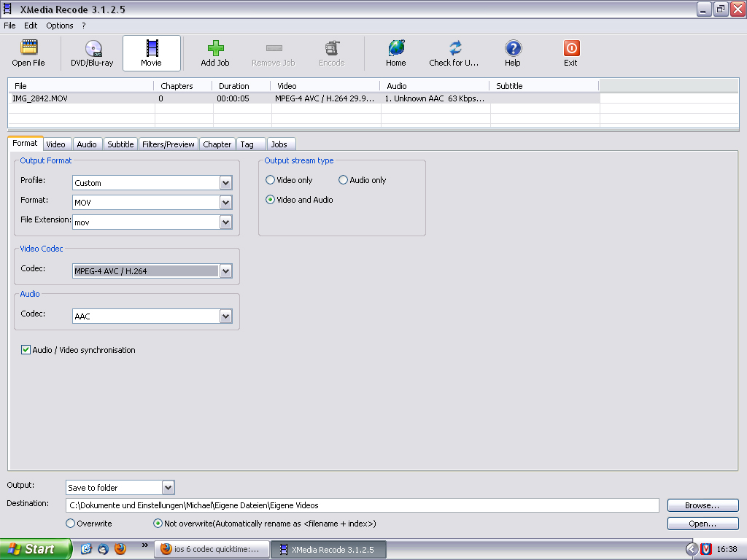The width and height of the screenshot is (747, 560).
Task: Click the show desktop quick launch icon
Action: pyautogui.click(x=86, y=549)
